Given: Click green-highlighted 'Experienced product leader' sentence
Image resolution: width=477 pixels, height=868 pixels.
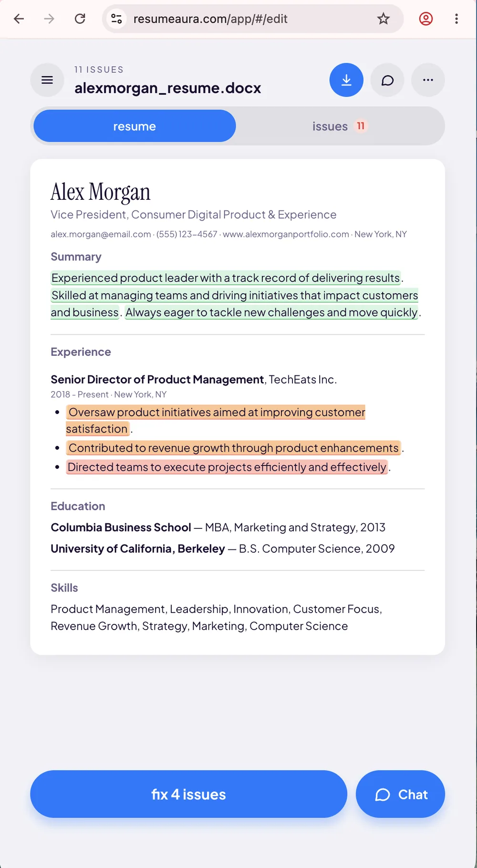Looking at the screenshot, I should pyautogui.click(x=226, y=278).
